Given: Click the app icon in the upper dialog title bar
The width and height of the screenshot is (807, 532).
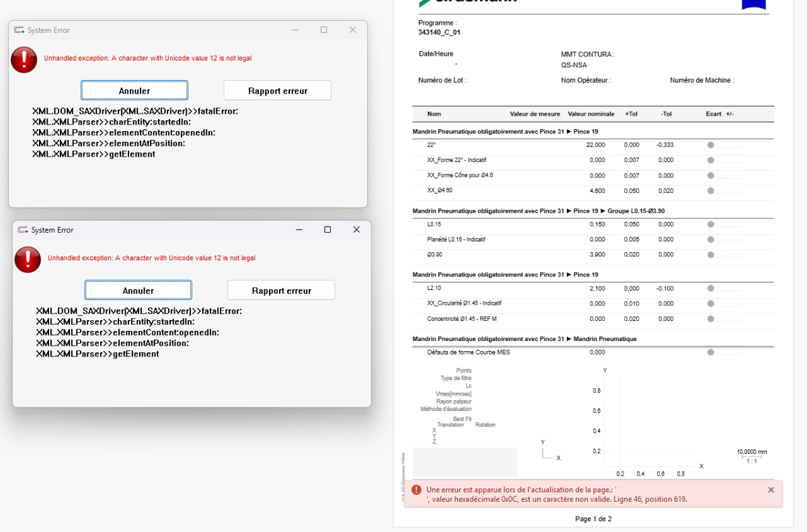Looking at the screenshot, I should point(19,30).
